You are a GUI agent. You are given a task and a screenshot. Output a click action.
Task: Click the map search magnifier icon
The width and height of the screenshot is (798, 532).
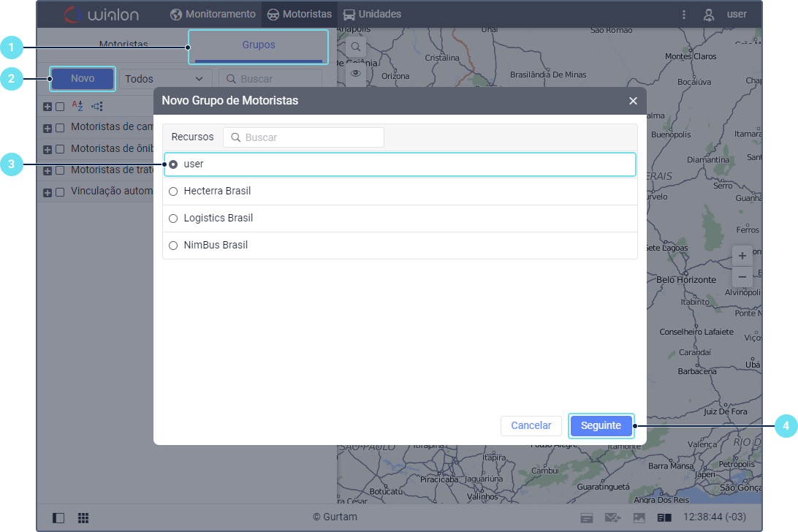(x=356, y=47)
